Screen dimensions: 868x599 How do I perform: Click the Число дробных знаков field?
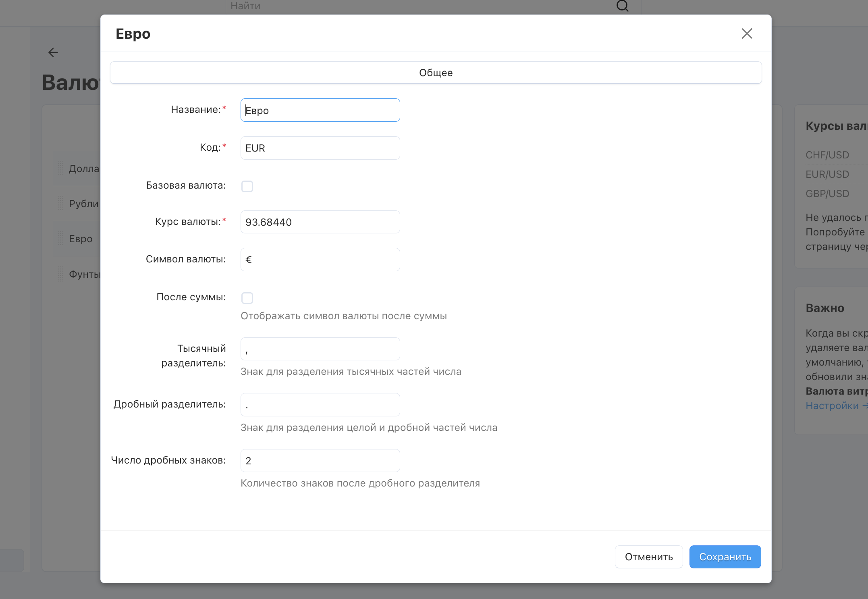click(320, 461)
